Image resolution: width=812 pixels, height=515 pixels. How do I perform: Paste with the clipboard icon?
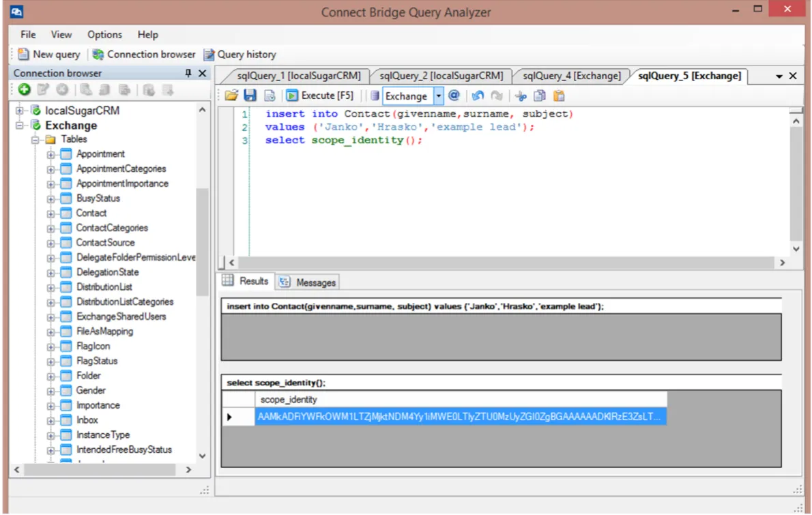pyautogui.click(x=559, y=95)
